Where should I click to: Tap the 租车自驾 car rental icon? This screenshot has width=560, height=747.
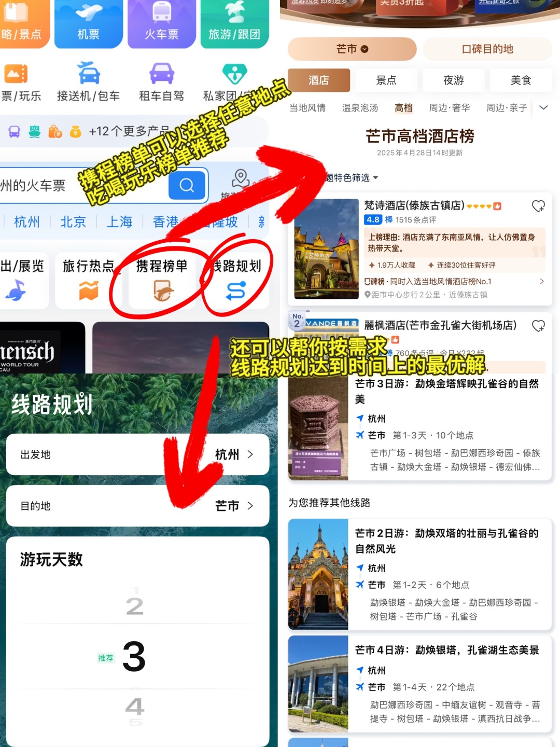tap(162, 73)
